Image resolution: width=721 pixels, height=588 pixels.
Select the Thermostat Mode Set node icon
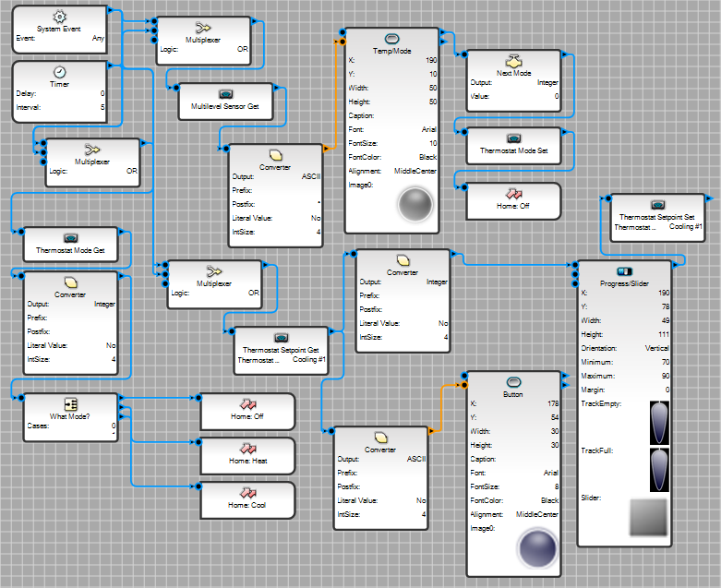513,137
